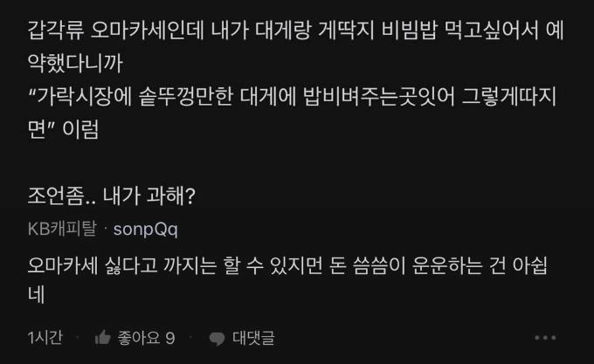Open commenter sonpQq's profile
This screenshot has height=364, width=594.
[146, 229]
